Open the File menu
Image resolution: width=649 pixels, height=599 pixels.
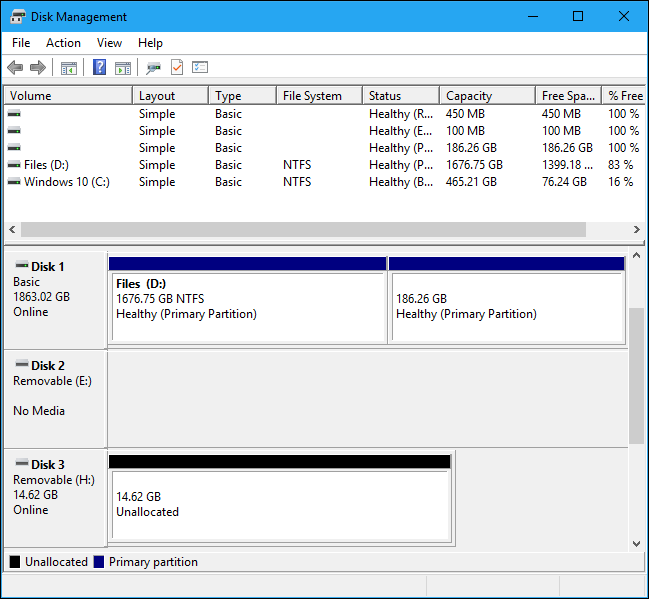click(21, 43)
